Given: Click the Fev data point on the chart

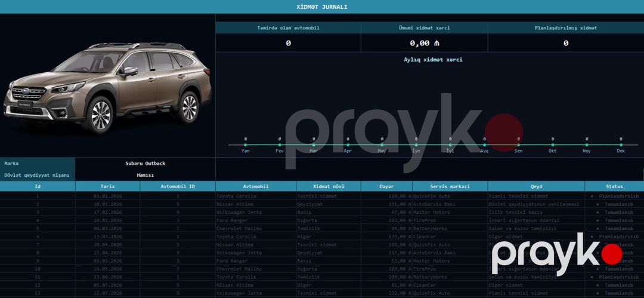Looking at the screenshot, I should click(x=280, y=145).
